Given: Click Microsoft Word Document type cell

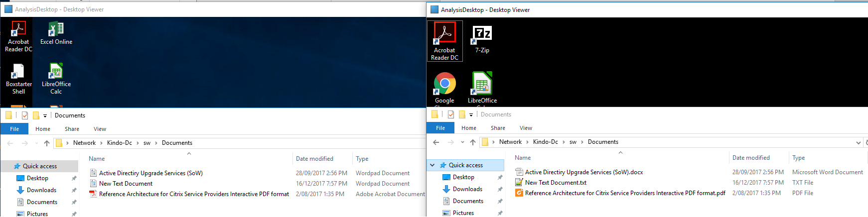Looking at the screenshot, I should [x=828, y=172].
